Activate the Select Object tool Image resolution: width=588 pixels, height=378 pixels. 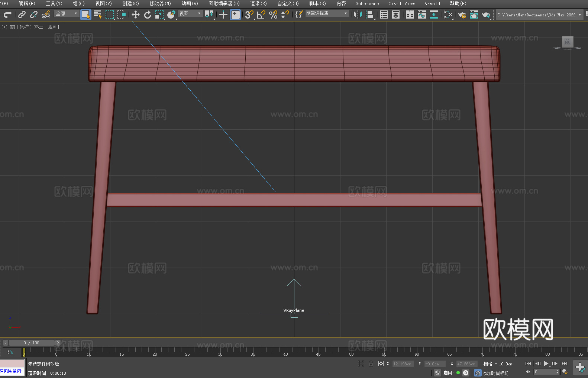(x=86, y=14)
